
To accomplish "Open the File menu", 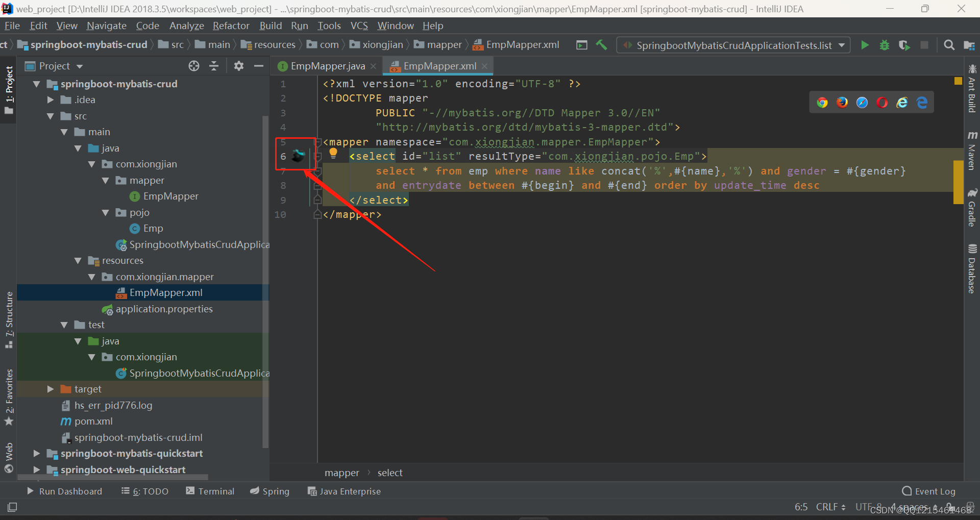I will point(12,26).
